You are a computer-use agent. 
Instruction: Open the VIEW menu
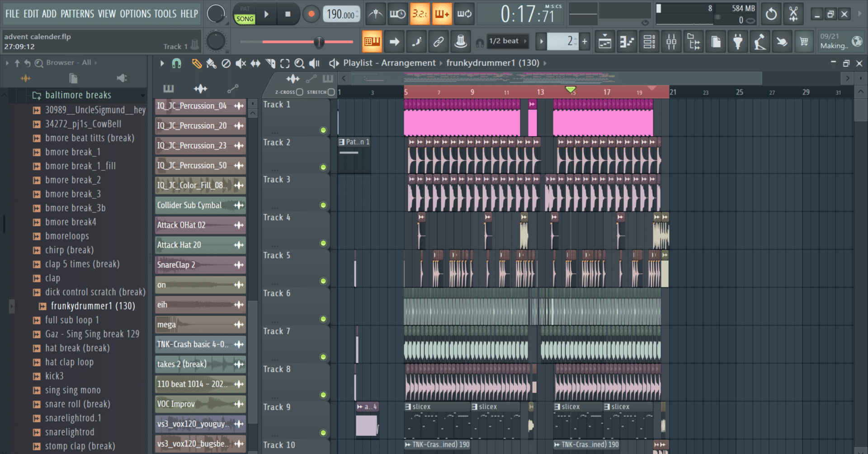coord(107,14)
